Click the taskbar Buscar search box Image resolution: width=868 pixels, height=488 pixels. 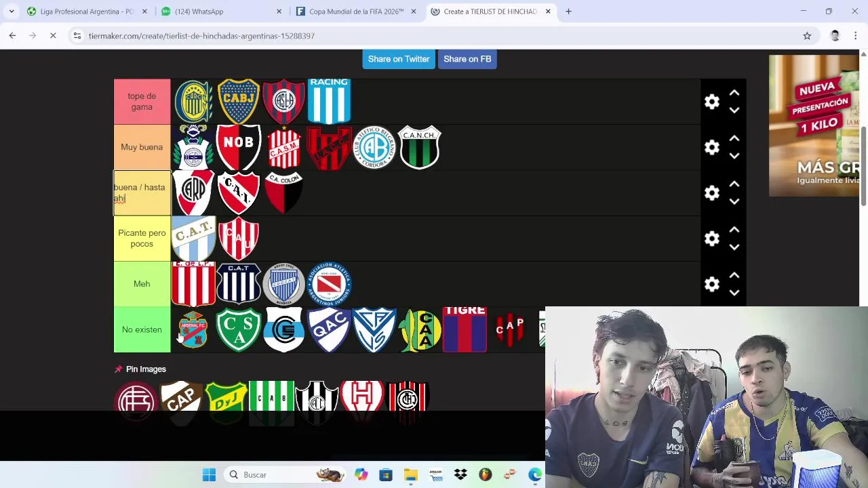tap(285, 475)
